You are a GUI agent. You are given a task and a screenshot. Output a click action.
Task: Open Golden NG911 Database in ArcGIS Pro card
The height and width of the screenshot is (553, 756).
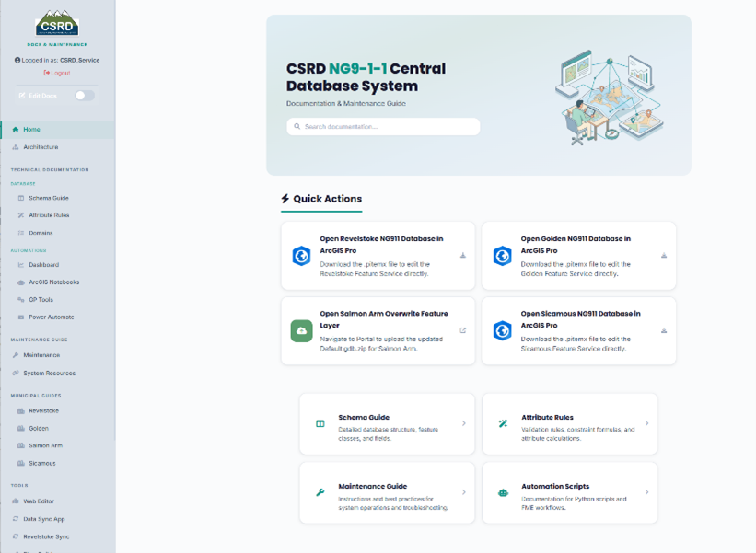[x=578, y=256]
